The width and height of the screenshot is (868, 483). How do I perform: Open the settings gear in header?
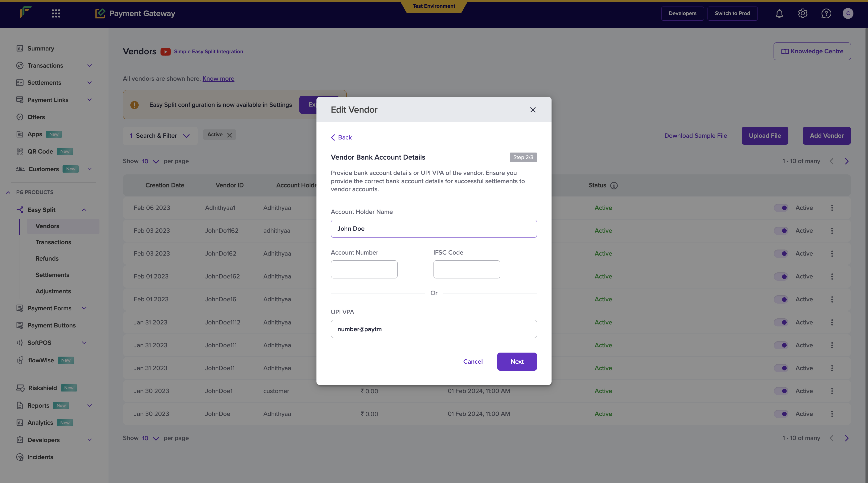(803, 14)
